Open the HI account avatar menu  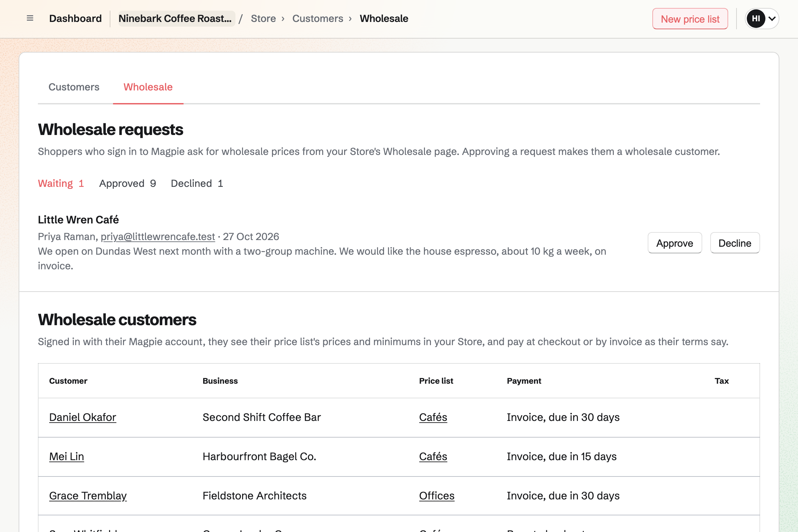click(x=755, y=18)
